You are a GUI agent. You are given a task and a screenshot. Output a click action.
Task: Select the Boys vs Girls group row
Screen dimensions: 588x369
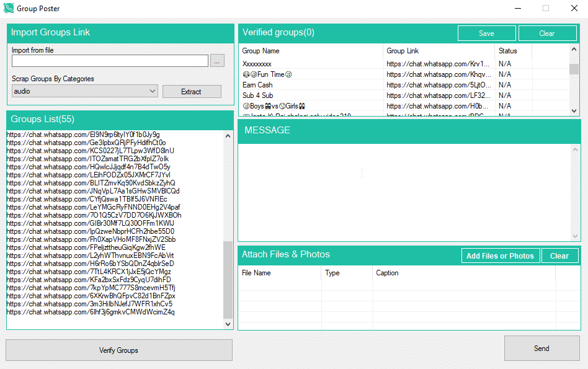(x=404, y=106)
